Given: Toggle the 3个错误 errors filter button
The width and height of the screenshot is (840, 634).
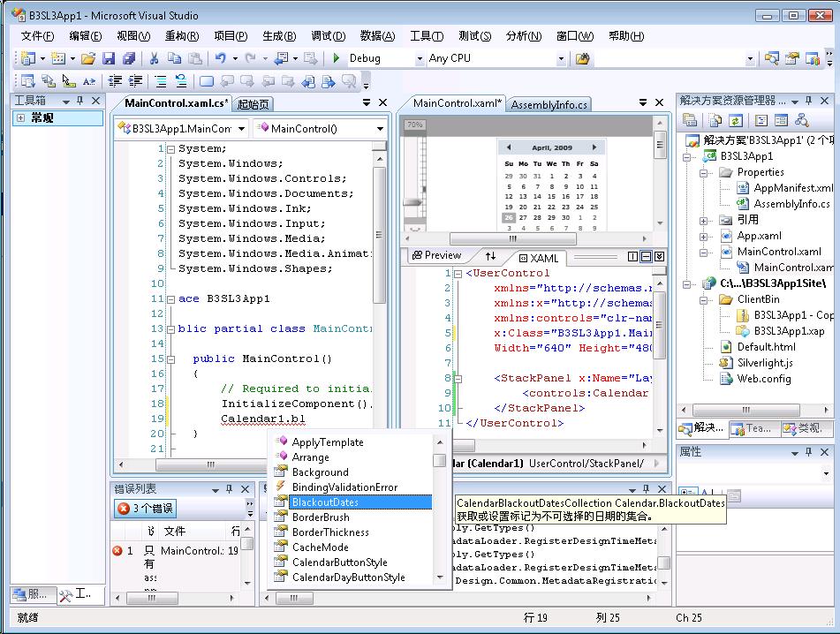Looking at the screenshot, I should [145, 508].
